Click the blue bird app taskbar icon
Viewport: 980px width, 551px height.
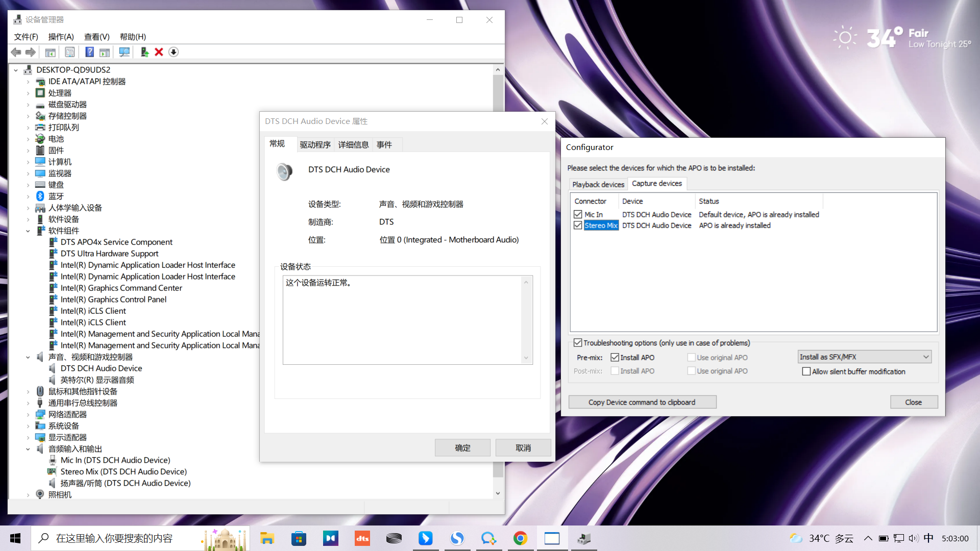[425, 538]
